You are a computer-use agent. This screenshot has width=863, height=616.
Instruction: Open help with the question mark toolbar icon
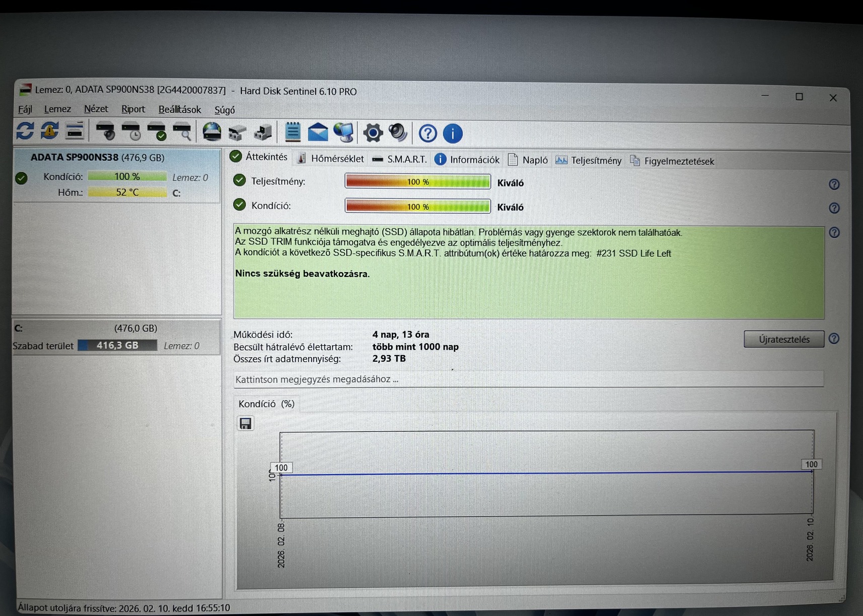coord(427,133)
